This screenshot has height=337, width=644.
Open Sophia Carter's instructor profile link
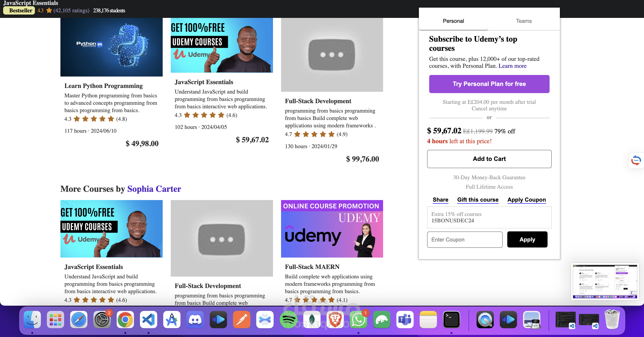point(154,189)
